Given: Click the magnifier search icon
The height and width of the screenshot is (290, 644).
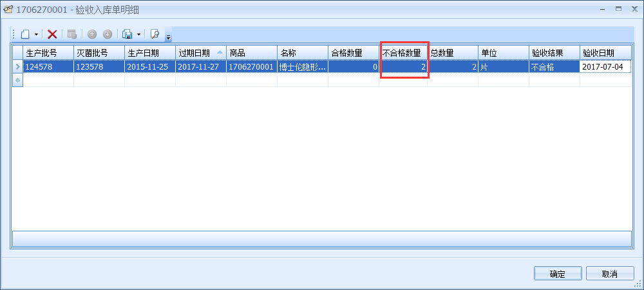Looking at the screenshot, I should 155,35.
